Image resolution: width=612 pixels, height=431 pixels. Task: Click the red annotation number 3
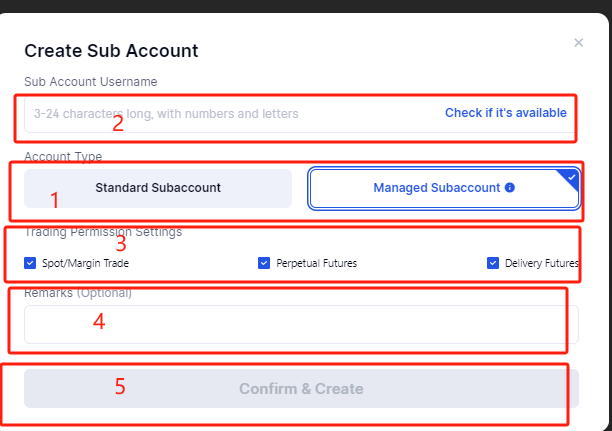[x=120, y=243]
